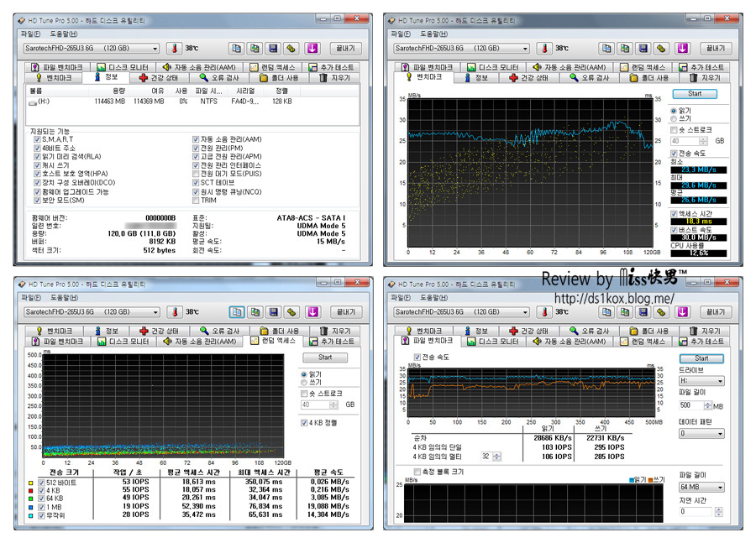
Task: Switch to the 디스크 모니터 tab in the Random Access window
Action: [125, 342]
